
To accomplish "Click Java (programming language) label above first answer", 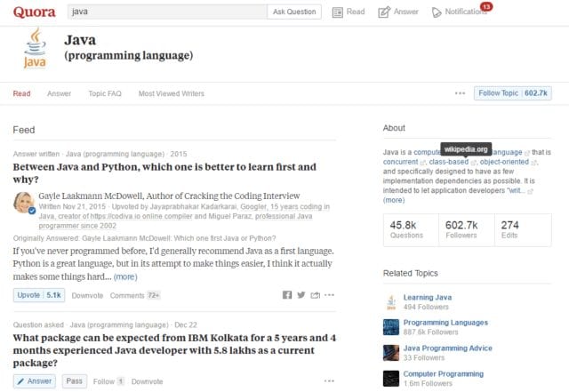I will pyautogui.click(x=115, y=154).
